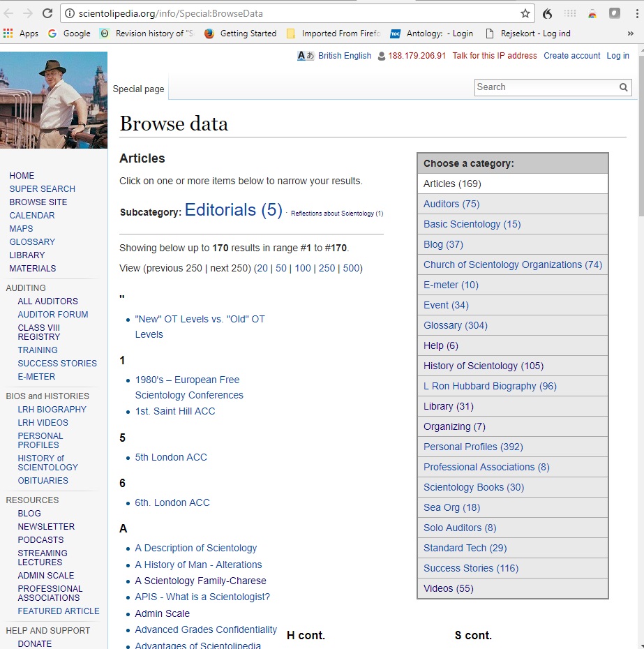
Task: Click into the Search input field
Action: (544, 87)
